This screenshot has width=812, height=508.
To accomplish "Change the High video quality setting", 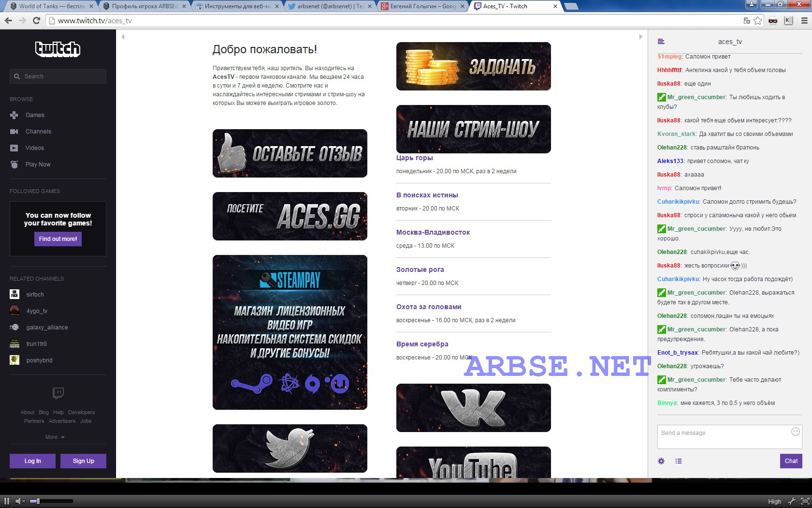I will point(774,502).
